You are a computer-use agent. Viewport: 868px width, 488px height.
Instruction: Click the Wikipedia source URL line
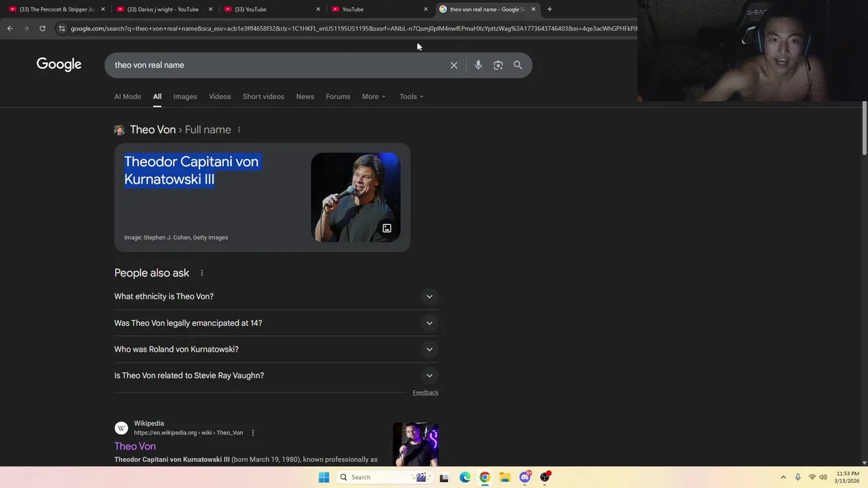[188, 432]
